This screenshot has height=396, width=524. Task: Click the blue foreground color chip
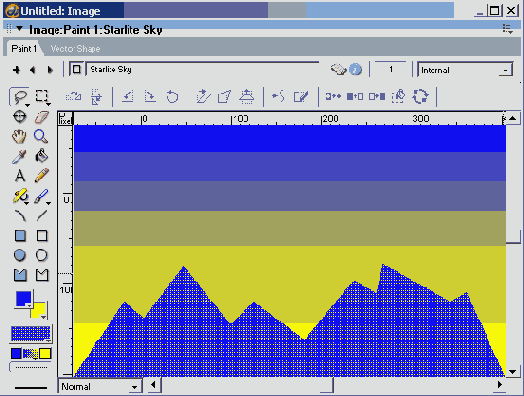pyautogui.click(x=23, y=298)
